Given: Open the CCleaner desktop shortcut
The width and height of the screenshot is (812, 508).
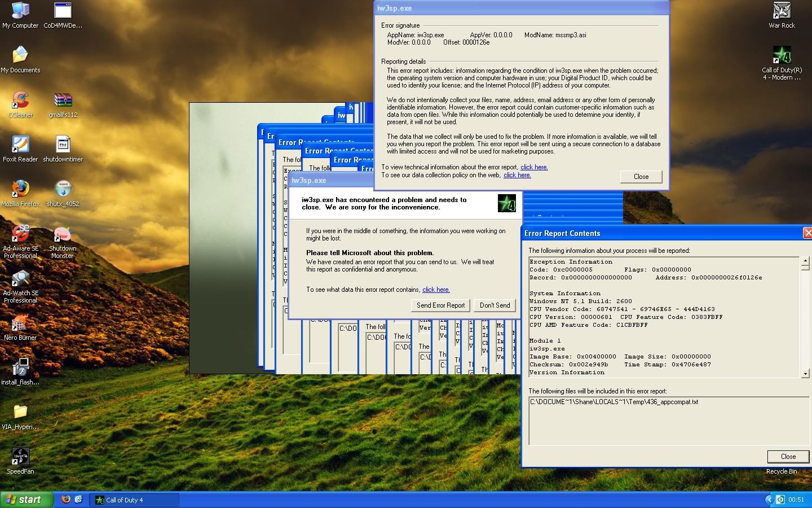Looking at the screenshot, I should 20,100.
